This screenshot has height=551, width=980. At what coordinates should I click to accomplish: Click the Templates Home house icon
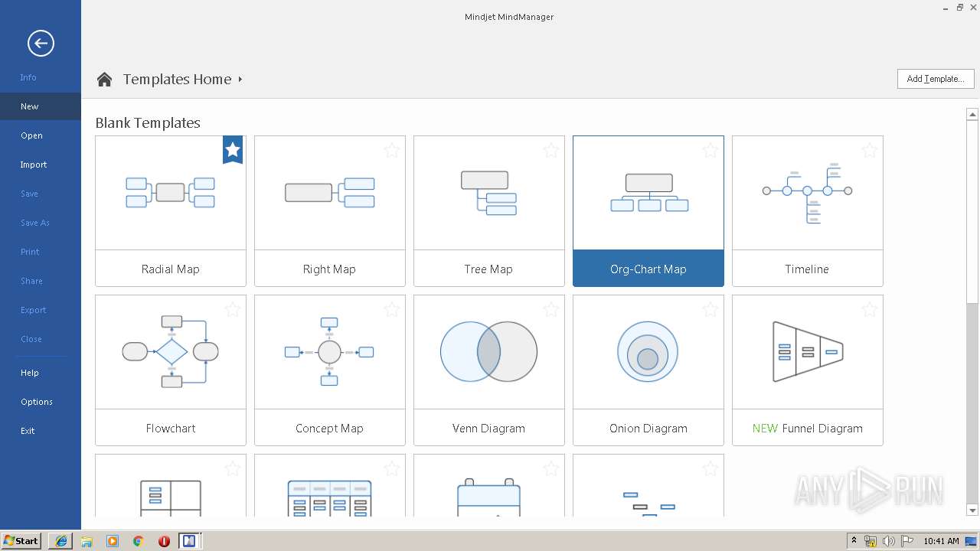click(105, 79)
